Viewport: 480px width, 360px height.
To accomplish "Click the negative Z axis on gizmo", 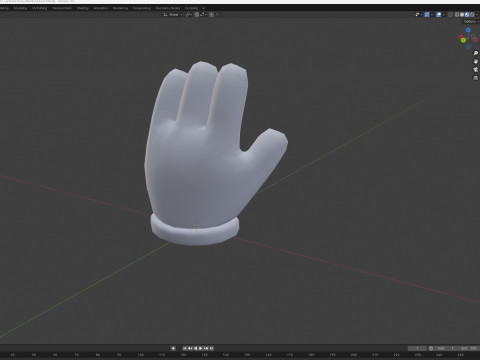I will coord(468,47).
